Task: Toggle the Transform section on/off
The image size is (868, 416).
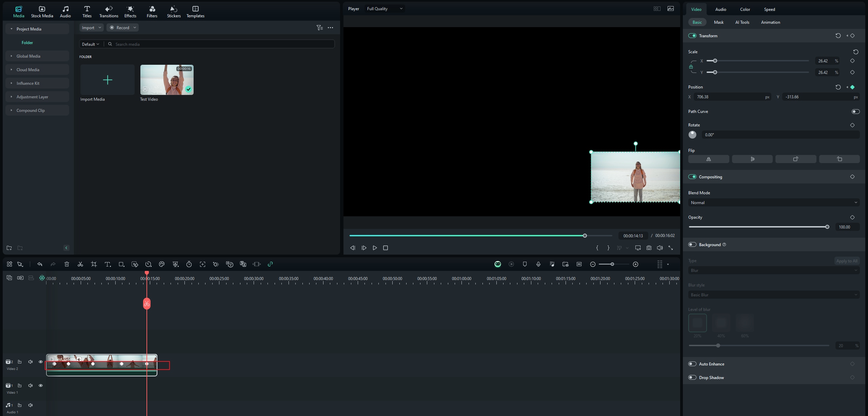Action: 692,35
